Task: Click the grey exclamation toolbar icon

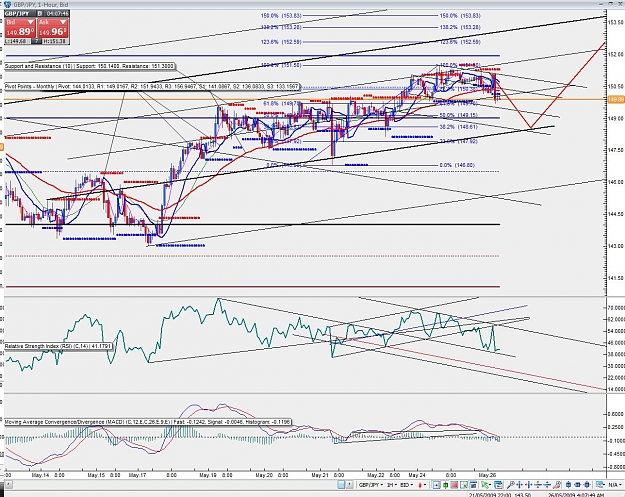Action: pos(350,485)
